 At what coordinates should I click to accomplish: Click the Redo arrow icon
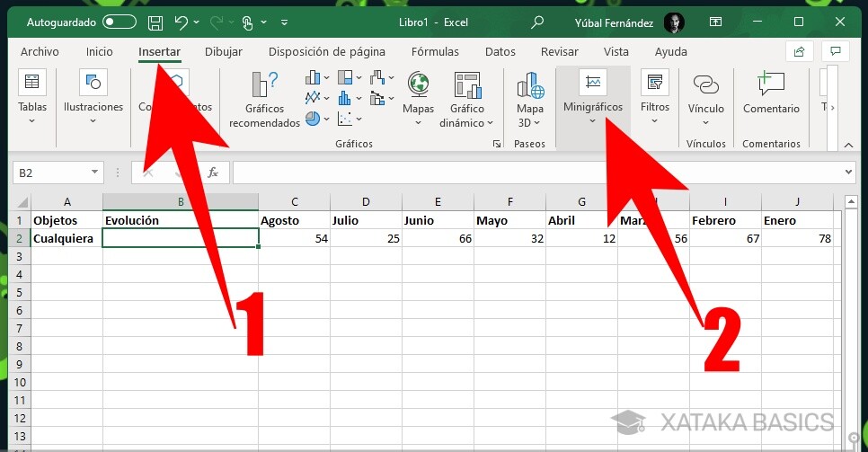[217, 22]
